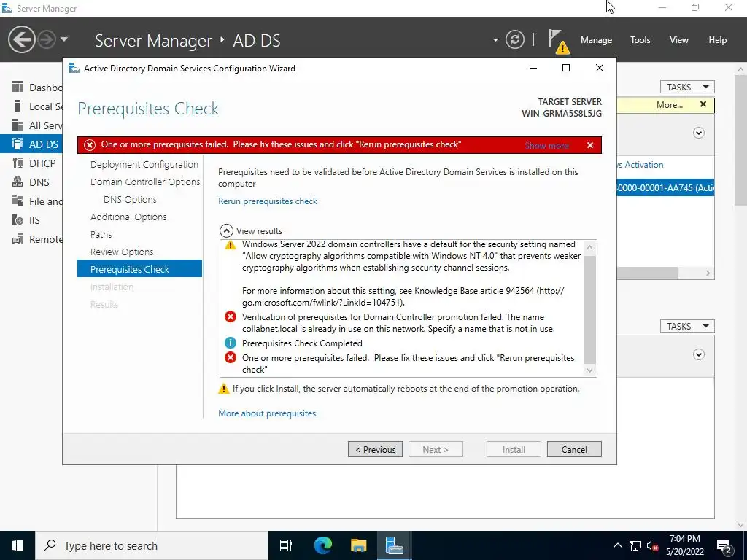Viewport: 747px width, 560px height.
Task: Click the DHCP sidebar icon
Action: click(18, 163)
